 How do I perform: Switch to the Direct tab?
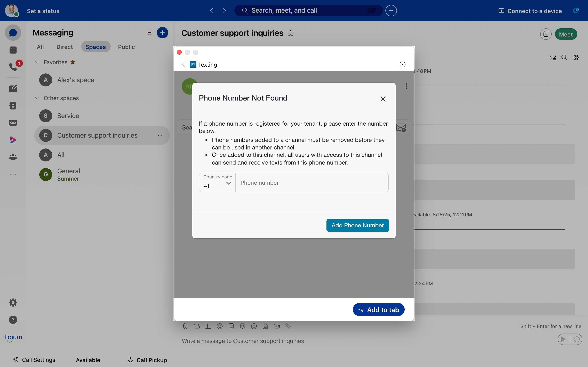click(64, 47)
